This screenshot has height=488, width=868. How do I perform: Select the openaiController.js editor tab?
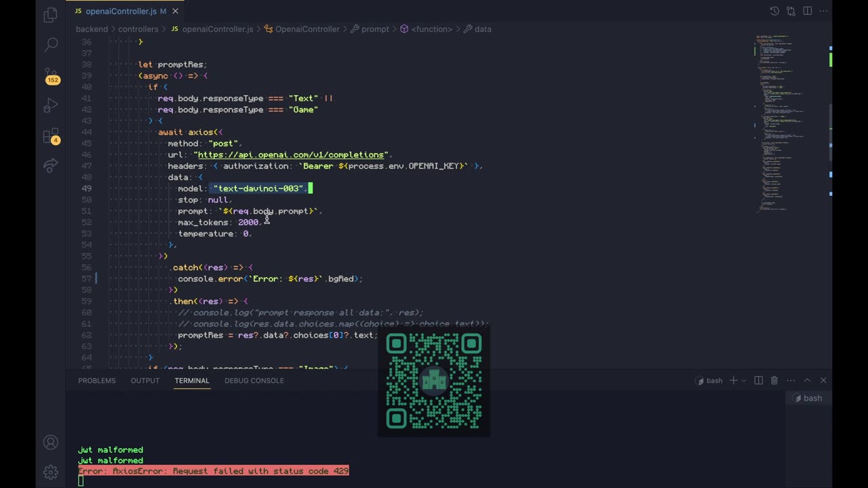click(x=125, y=11)
